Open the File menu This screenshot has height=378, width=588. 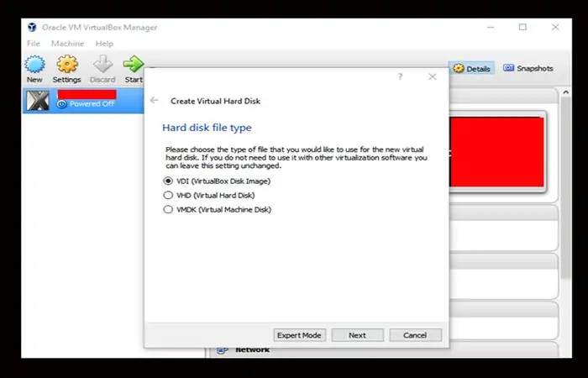tap(34, 44)
